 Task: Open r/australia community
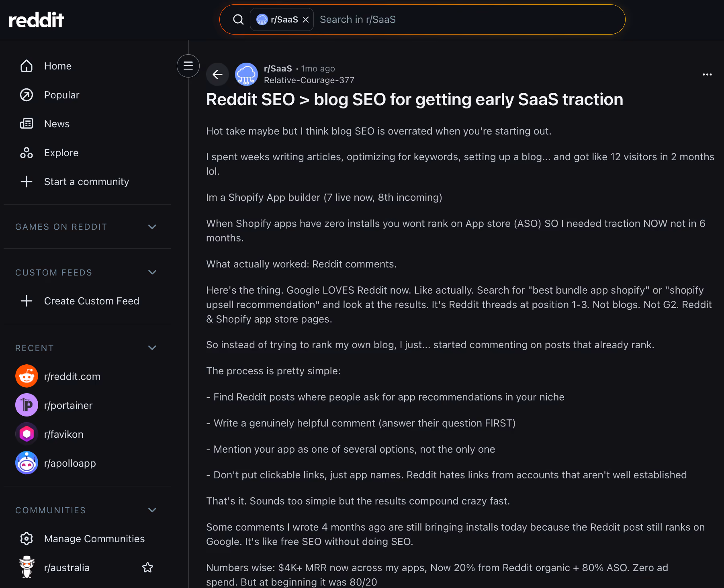(67, 568)
